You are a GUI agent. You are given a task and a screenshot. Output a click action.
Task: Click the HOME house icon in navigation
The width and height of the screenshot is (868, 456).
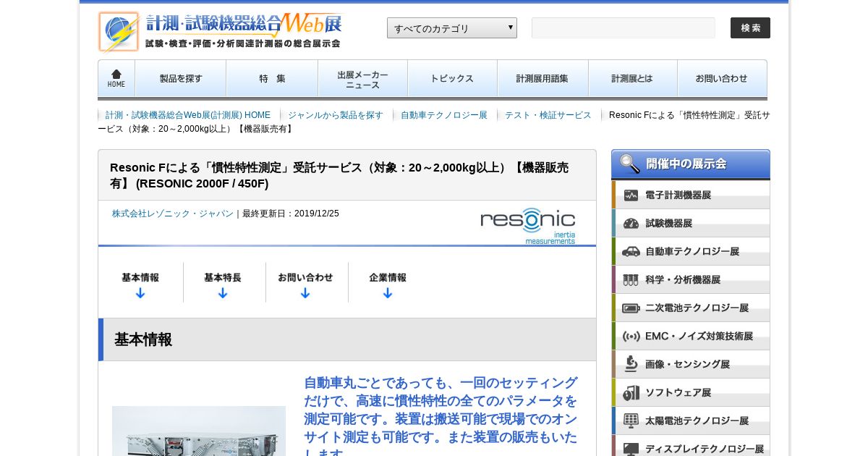(x=116, y=78)
